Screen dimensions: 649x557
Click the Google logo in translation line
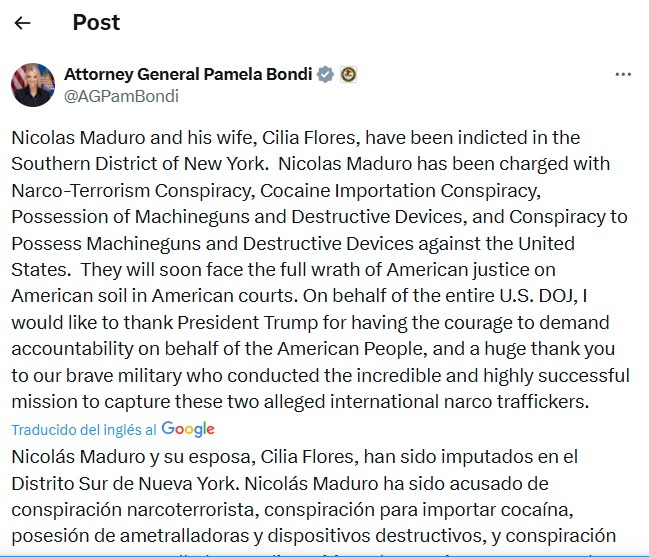(188, 429)
